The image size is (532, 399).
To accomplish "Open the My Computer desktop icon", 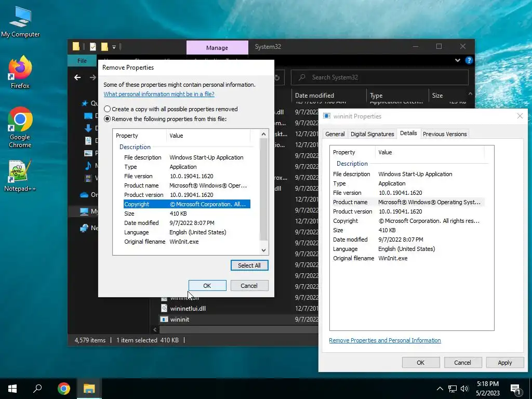I will point(20,21).
